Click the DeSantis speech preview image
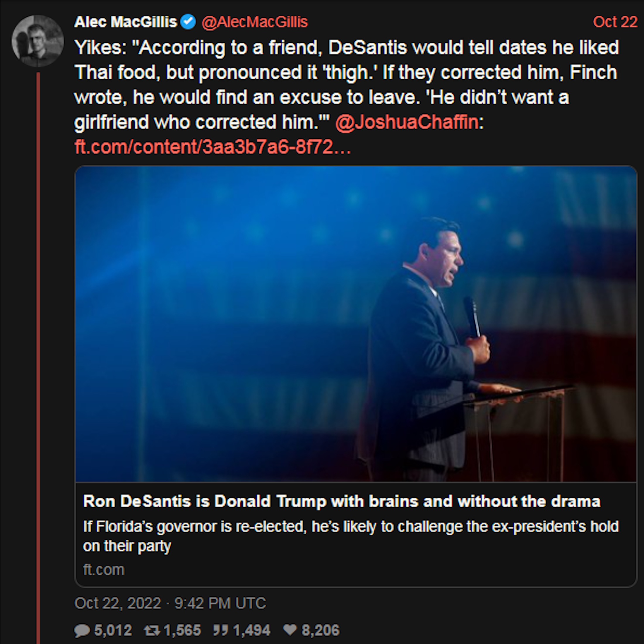 click(x=356, y=324)
